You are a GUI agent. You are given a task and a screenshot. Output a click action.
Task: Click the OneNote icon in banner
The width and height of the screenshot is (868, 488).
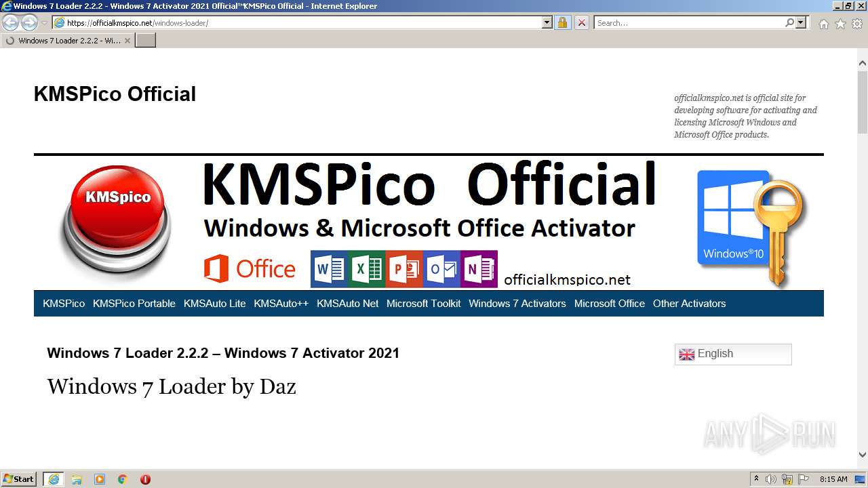tap(479, 269)
